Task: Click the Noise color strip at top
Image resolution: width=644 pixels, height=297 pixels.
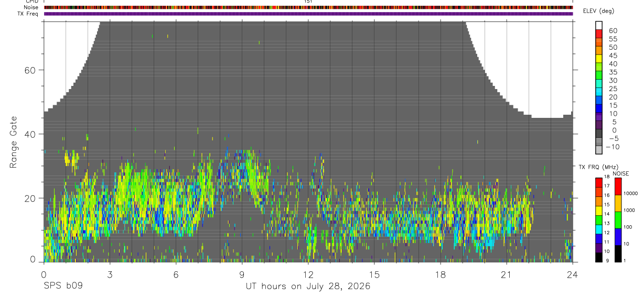Action: click(x=308, y=7)
